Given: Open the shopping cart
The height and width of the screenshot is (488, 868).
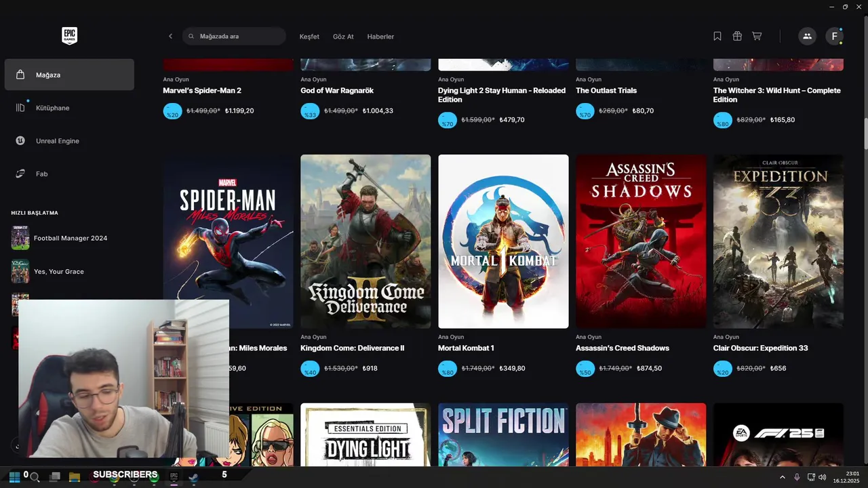Looking at the screenshot, I should [757, 36].
